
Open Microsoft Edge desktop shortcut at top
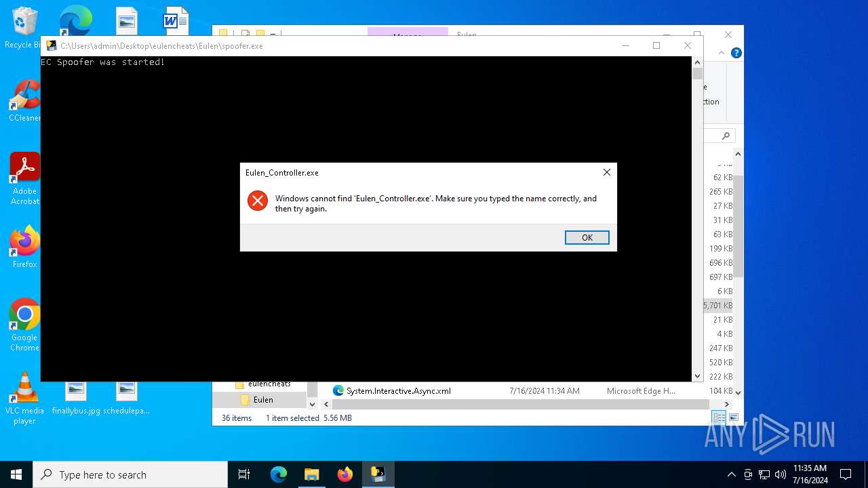(75, 20)
